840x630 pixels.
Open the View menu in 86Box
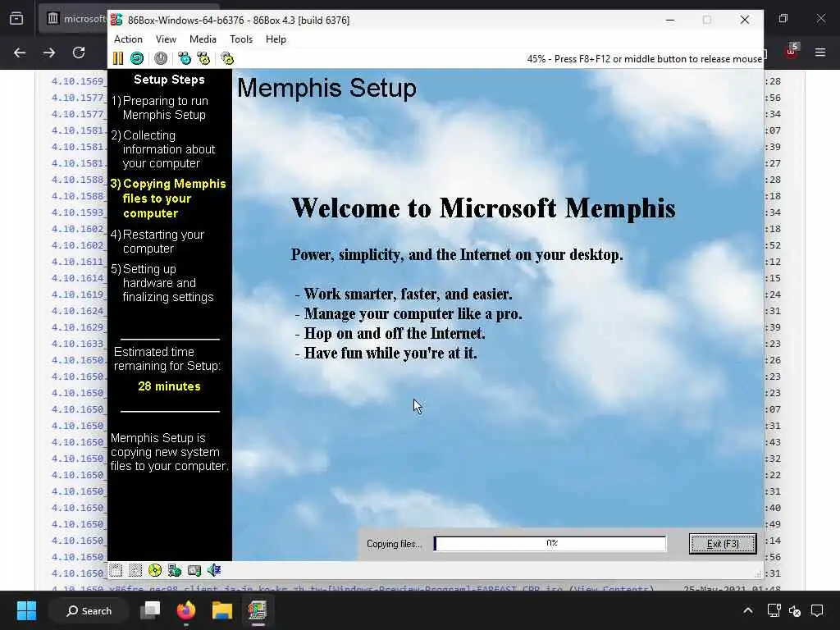(x=166, y=39)
